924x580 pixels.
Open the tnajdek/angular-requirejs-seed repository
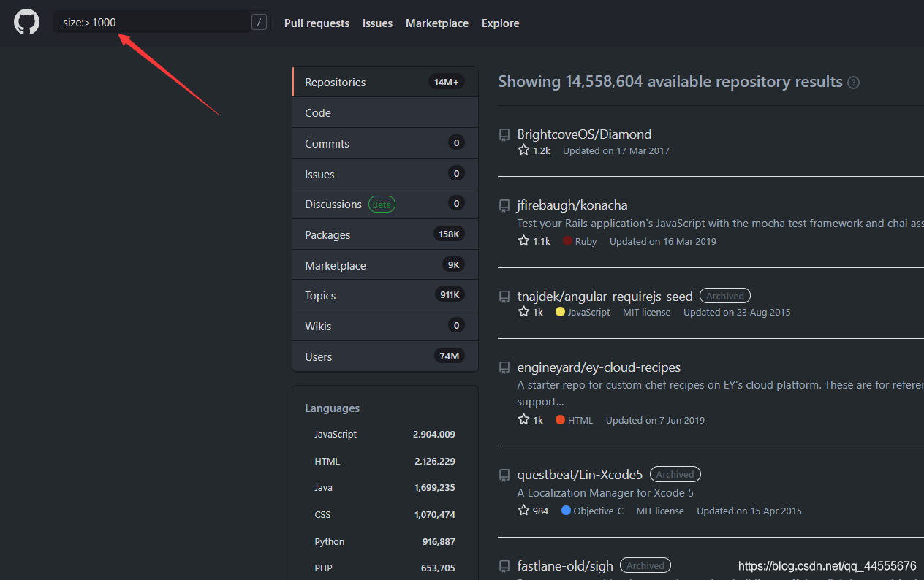(x=605, y=296)
